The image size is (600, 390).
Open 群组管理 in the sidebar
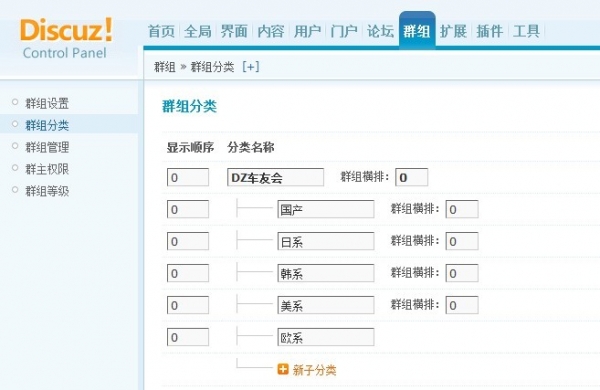47,147
